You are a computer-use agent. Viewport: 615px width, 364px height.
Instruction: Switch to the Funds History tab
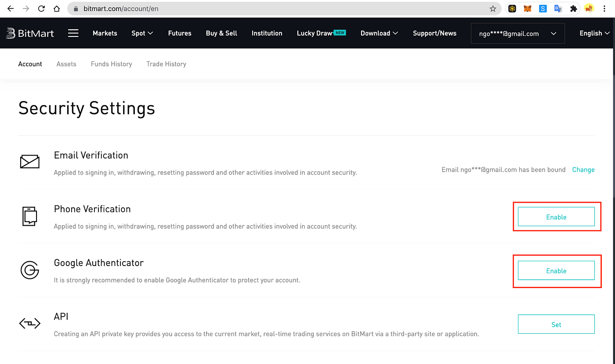click(x=112, y=64)
